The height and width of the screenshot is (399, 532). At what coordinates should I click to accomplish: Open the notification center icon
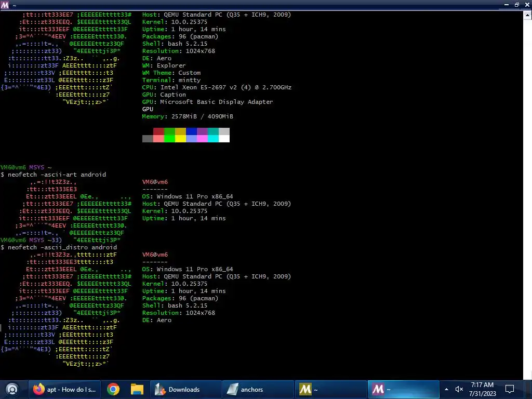coord(510,389)
